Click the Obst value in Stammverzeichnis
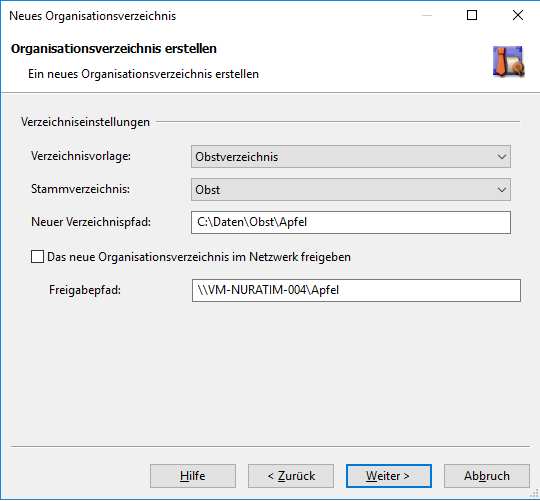The height and width of the screenshot is (501, 540). (207, 190)
